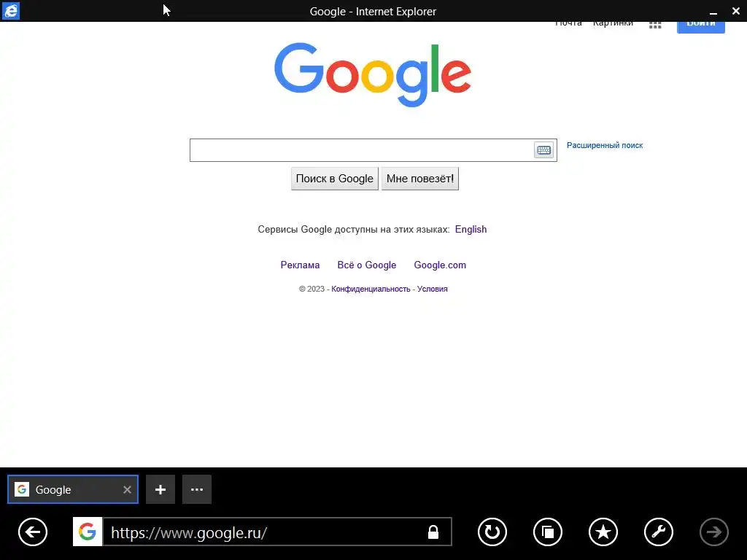
Task: Add a new tab with plus button
Action: [x=160, y=489]
